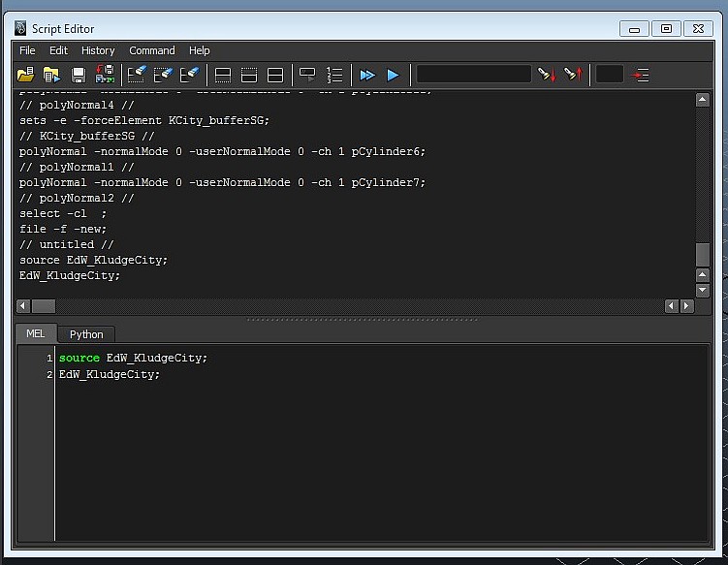Open the File menu
The image size is (728, 565).
click(27, 50)
